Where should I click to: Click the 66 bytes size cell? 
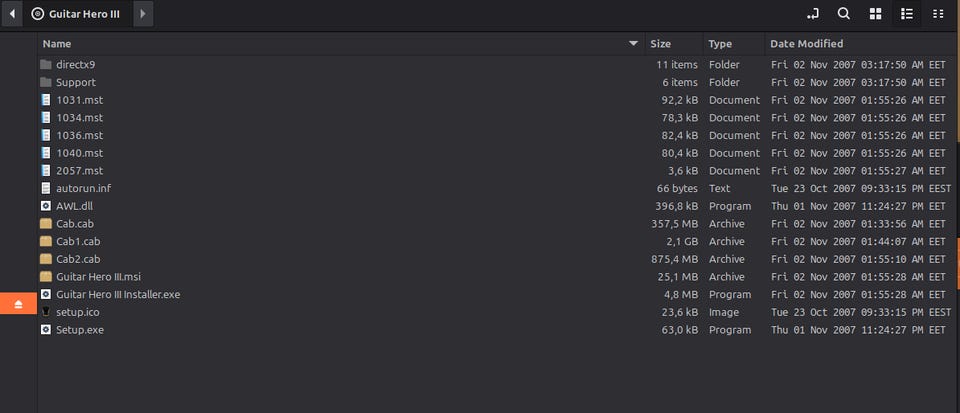[677, 188]
